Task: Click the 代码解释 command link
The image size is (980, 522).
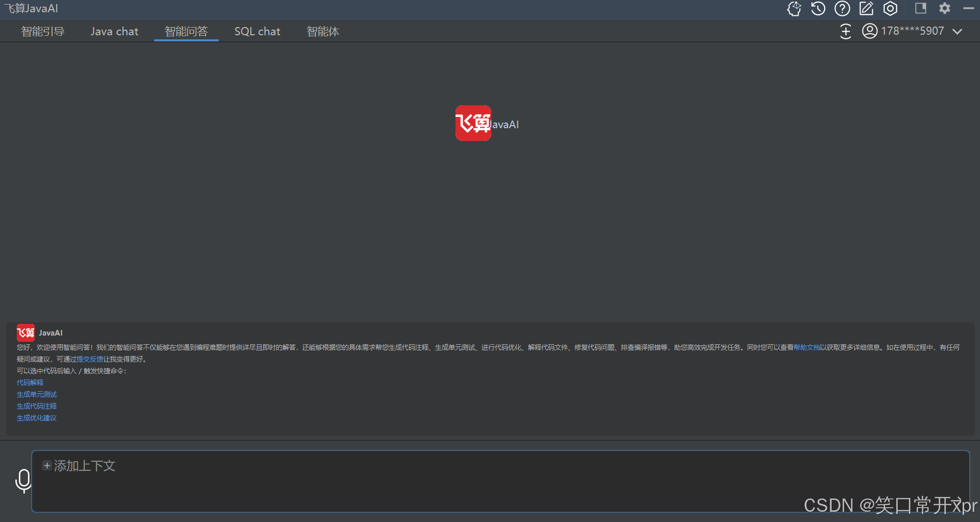Action: point(30,383)
